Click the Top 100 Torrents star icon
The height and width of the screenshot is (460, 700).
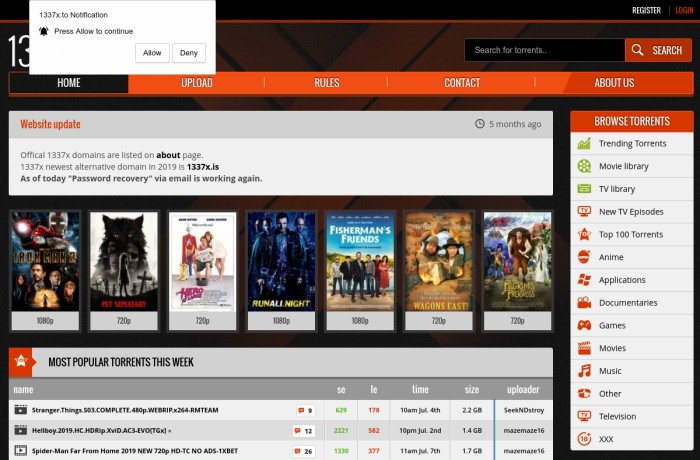pos(584,234)
